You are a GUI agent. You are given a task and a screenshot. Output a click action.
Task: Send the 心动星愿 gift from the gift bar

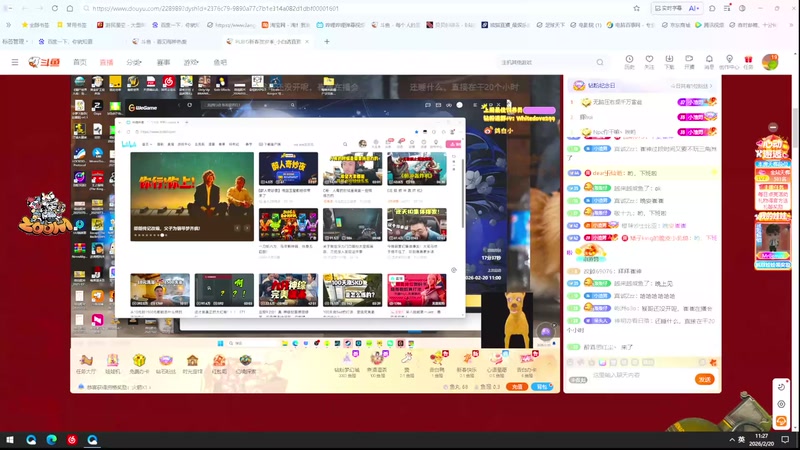coord(496,364)
